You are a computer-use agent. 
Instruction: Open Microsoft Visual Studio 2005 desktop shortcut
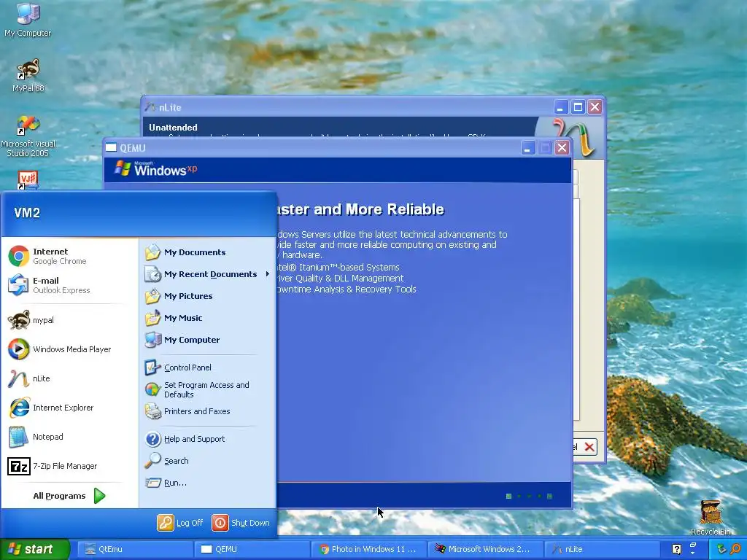[x=28, y=136]
